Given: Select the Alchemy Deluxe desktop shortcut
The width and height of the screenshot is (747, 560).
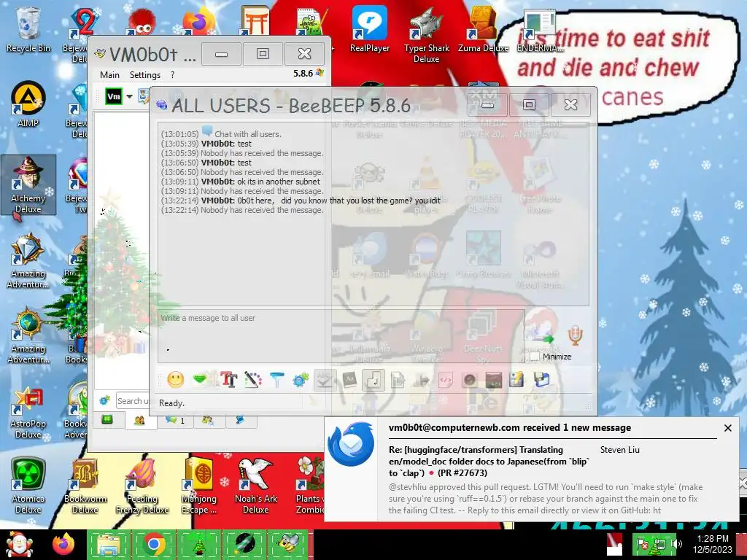Looking at the screenshot, I should pos(28,184).
